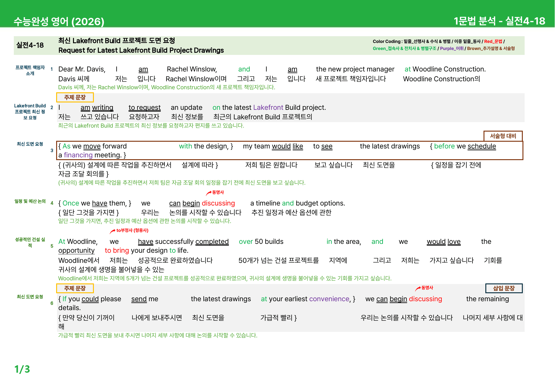Screen dimensions: 555x392
Task: Click the Brown_추가설명 & 서술형 legend entry
Action: pyautogui.click(x=491, y=48)
